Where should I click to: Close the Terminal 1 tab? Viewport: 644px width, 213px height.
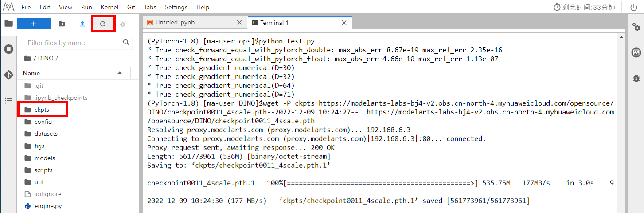pyautogui.click(x=344, y=23)
